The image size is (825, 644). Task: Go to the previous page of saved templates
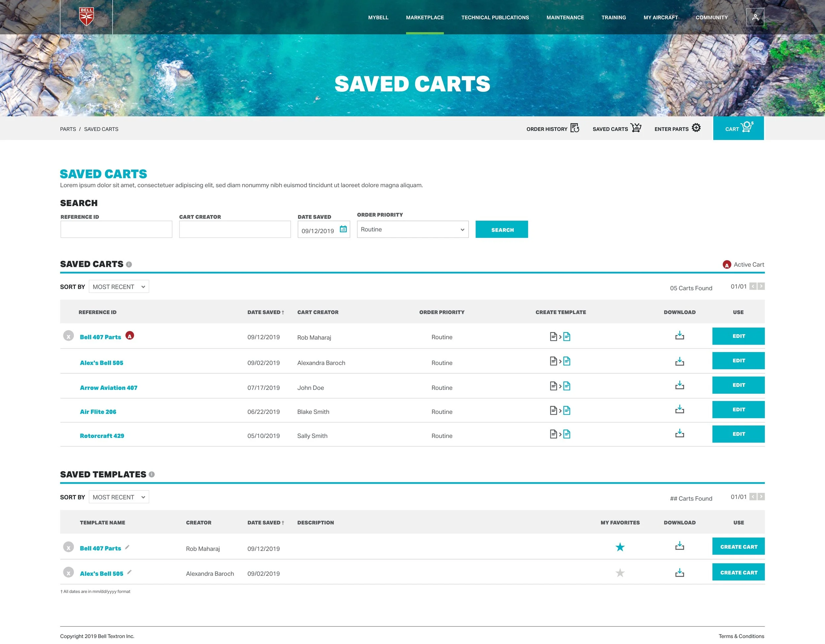click(753, 496)
